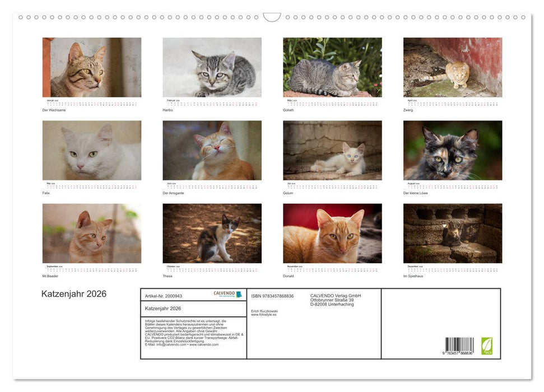Click the January cat photo 'Der Wachsame'
This screenshot has width=544, height=392.
pyautogui.click(x=91, y=67)
